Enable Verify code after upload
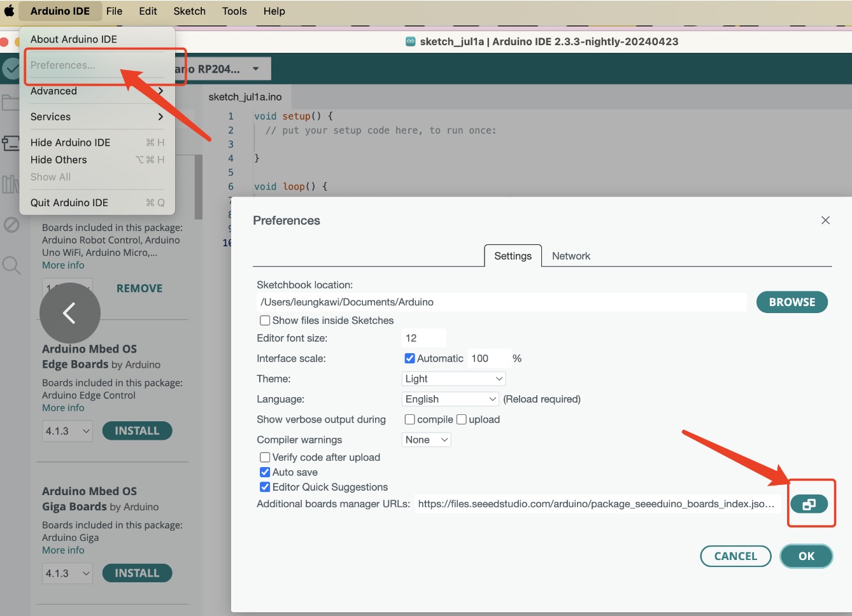This screenshot has height=616, width=852. (265, 457)
